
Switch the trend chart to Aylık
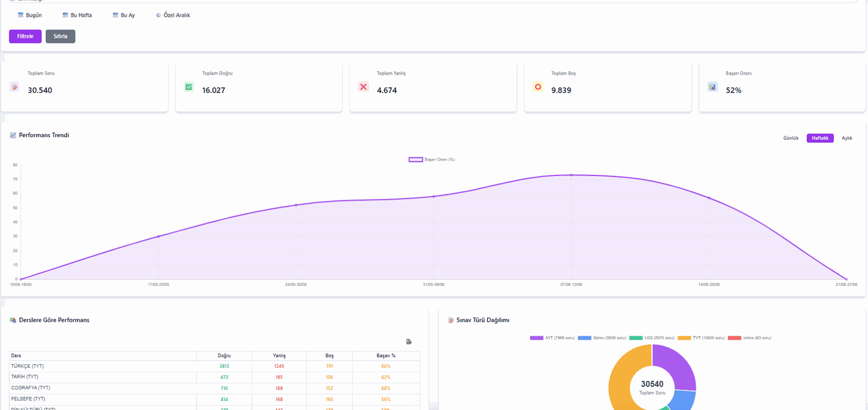pos(847,138)
